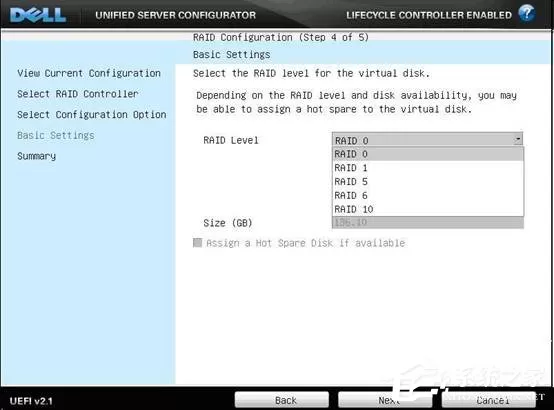Pick RAID 5 in the list
Screen dimensions: 554x410
point(428,182)
